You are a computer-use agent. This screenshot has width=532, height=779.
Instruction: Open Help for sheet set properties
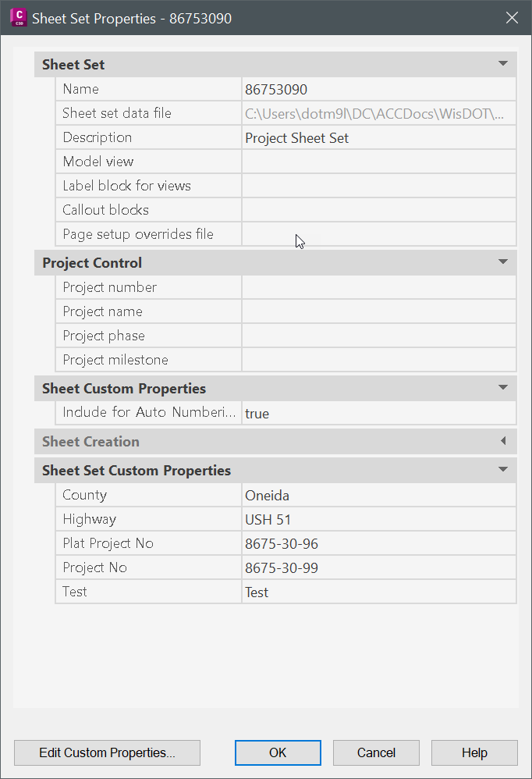click(x=474, y=752)
